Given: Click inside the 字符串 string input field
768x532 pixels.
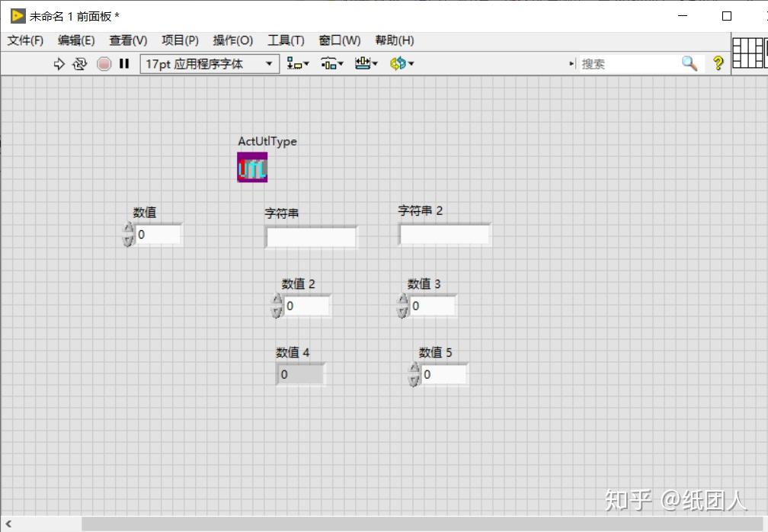Looking at the screenshot, I should [x=309, y=237].
